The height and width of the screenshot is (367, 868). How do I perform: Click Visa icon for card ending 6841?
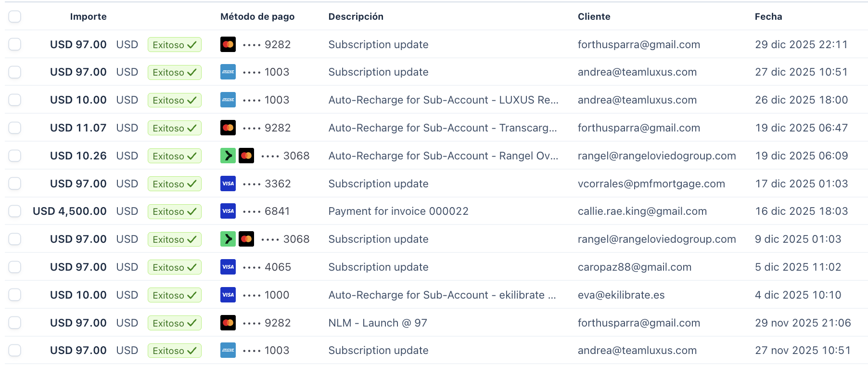pyautogui.click(x=228, y=211)
